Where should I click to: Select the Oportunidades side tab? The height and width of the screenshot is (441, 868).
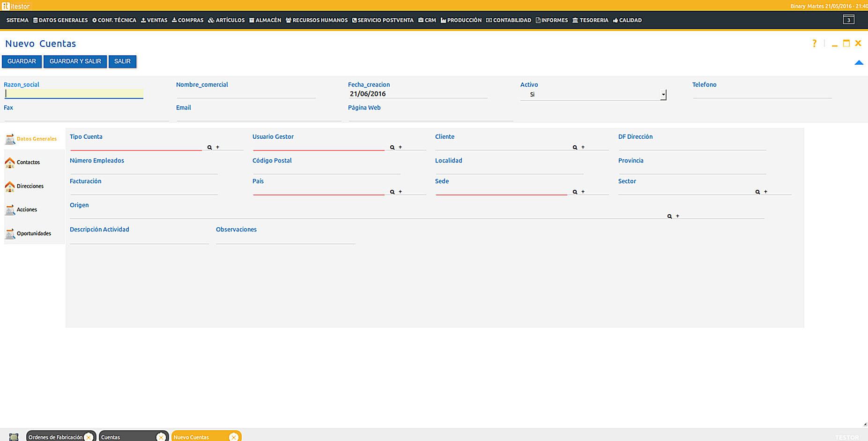33,233
